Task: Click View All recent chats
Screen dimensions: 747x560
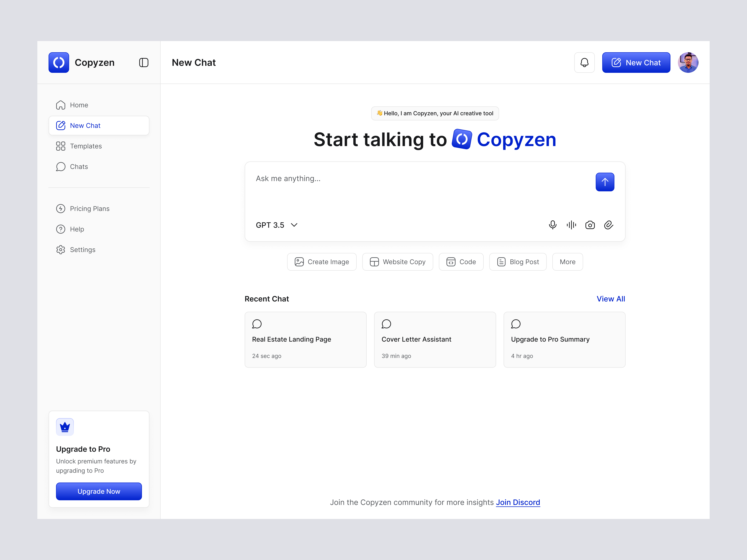Action: (x=611, y=299)
